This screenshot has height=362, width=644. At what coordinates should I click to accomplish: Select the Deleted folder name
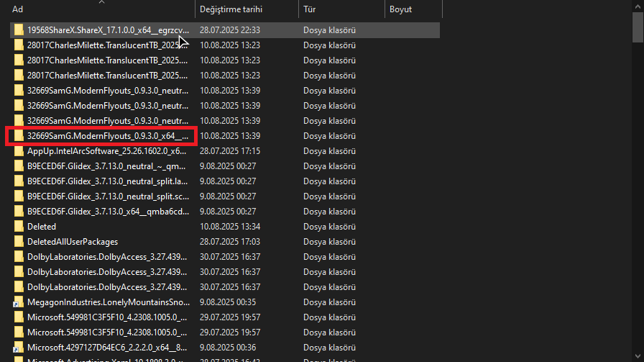click(42, 227)
